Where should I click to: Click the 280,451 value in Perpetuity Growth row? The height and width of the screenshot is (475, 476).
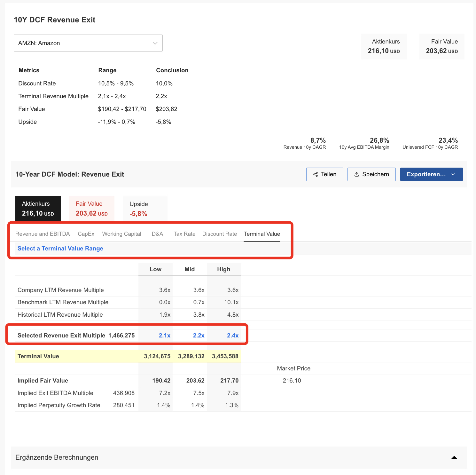124,405
